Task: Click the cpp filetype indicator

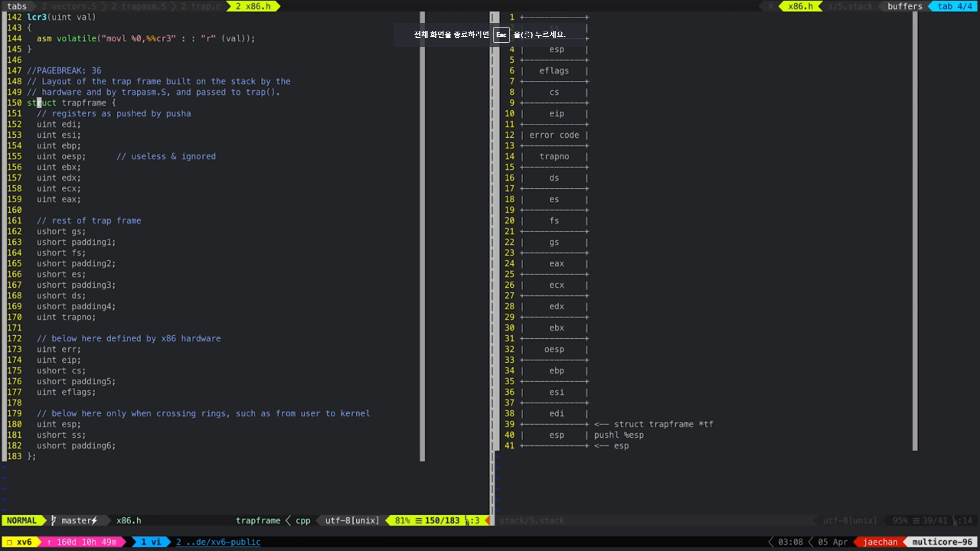Action: pos(303,520)
